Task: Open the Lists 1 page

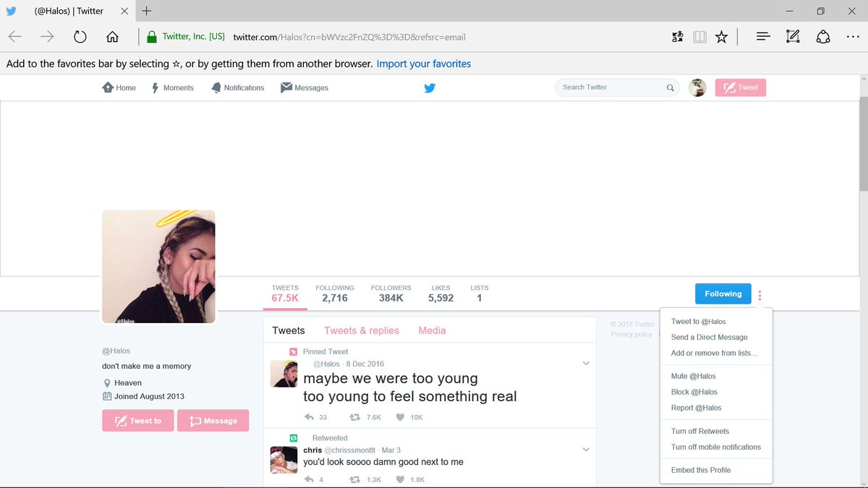Action: pyautogui.click(x=479, y=293)
